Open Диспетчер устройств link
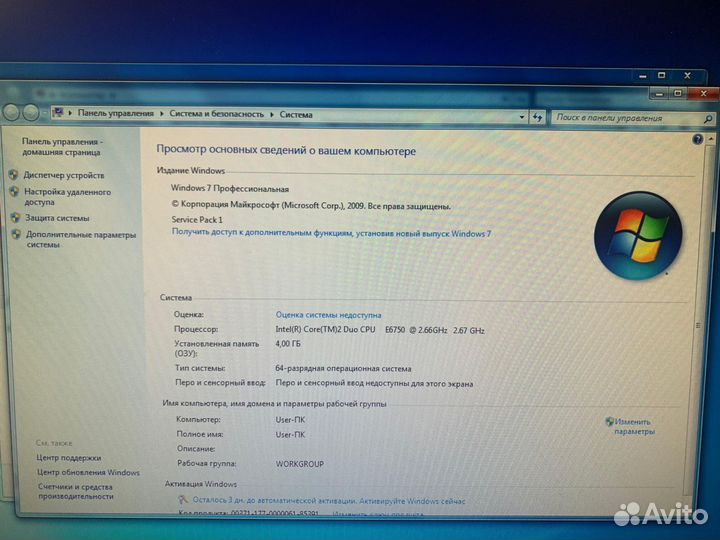 (64, 175)
